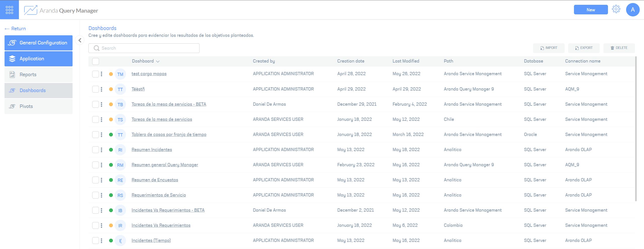Viewport: 644px width, 249px height.
Task: Open three-dot menu for 'Tareas de la mesa de servicios'
Action: [x=102, y=119]
